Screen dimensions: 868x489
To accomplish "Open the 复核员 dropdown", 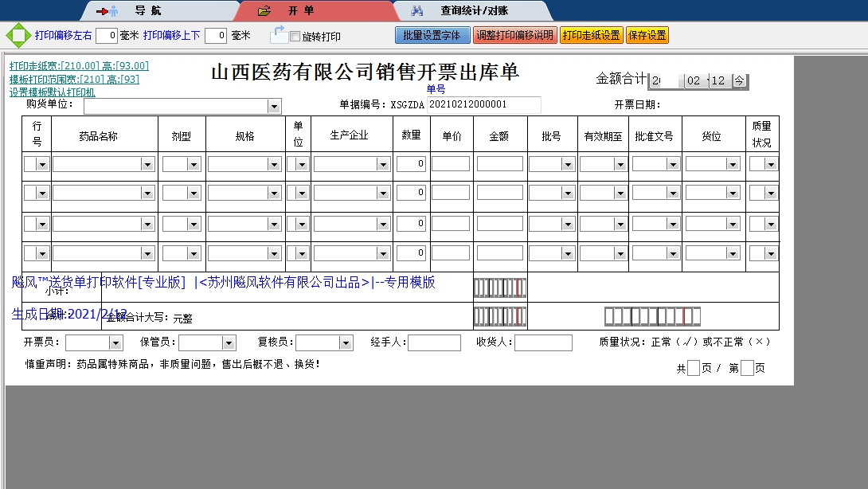I will coord(344,342).
